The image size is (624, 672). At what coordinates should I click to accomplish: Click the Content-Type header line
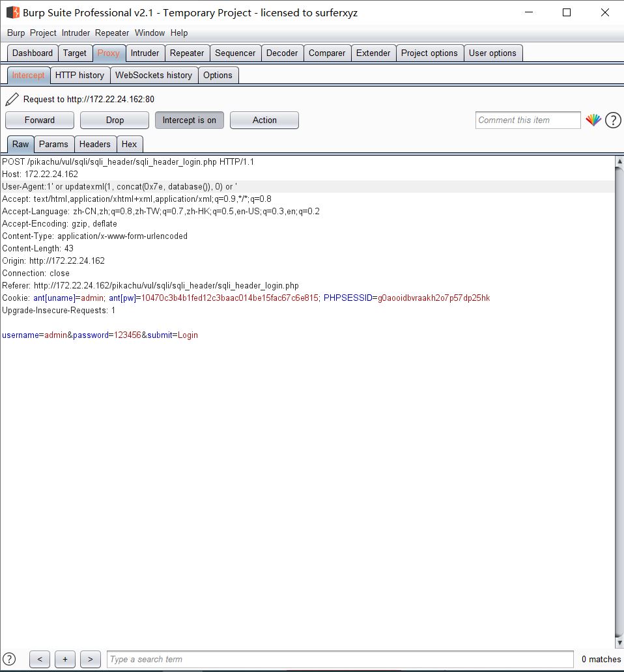tap(94, 236)
